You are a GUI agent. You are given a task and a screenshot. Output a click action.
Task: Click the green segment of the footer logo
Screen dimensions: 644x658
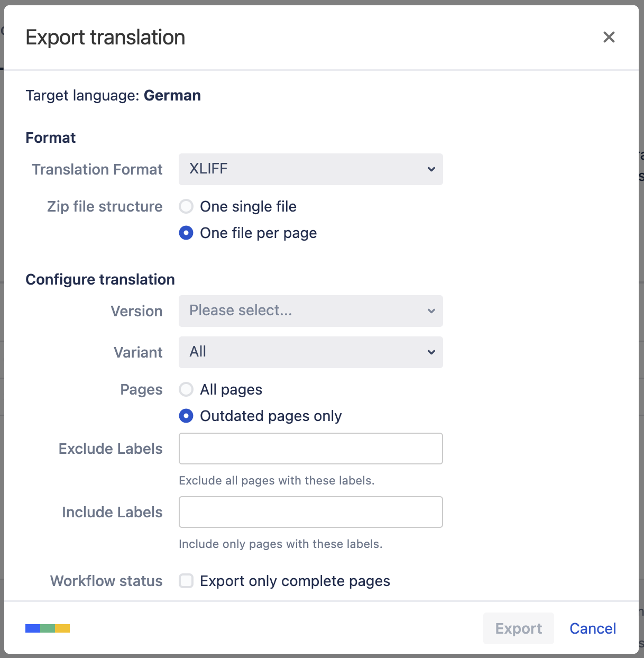[48, 628]
